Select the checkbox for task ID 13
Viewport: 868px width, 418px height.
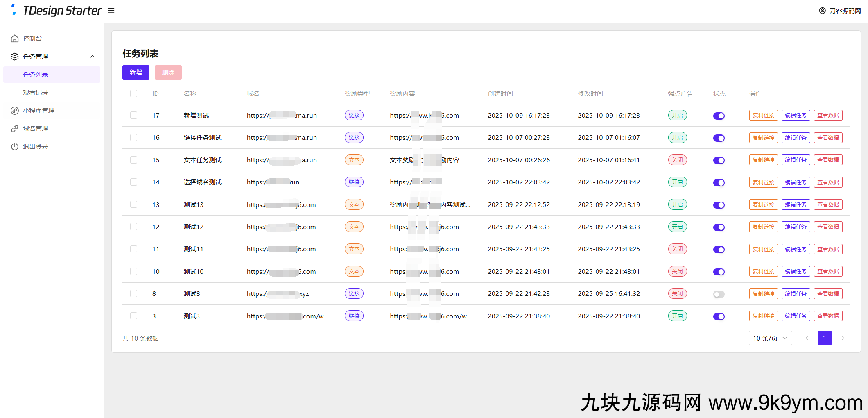(134, 204)
